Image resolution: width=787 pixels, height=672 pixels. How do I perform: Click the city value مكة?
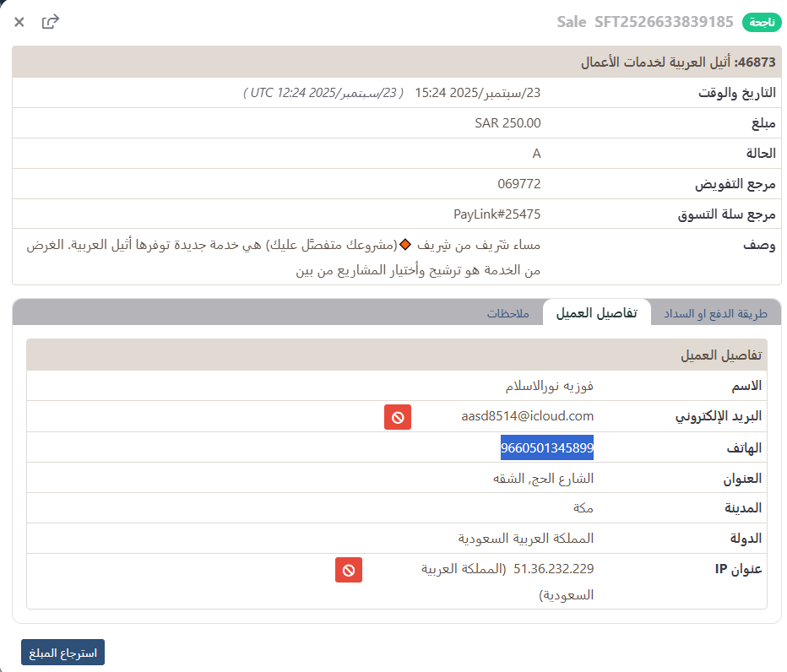[x=583, y=508]
